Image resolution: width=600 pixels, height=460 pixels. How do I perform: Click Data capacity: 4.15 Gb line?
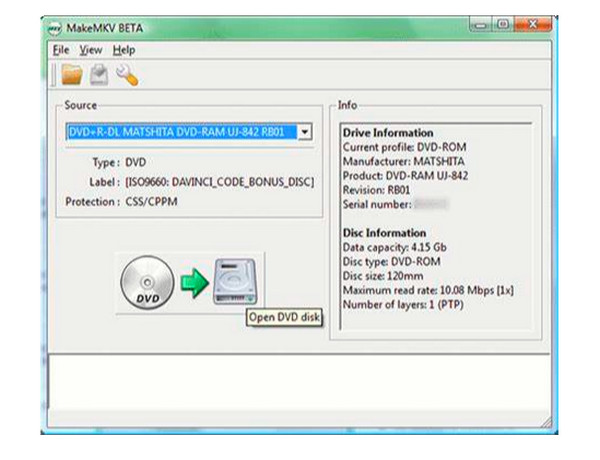[395, 248]
